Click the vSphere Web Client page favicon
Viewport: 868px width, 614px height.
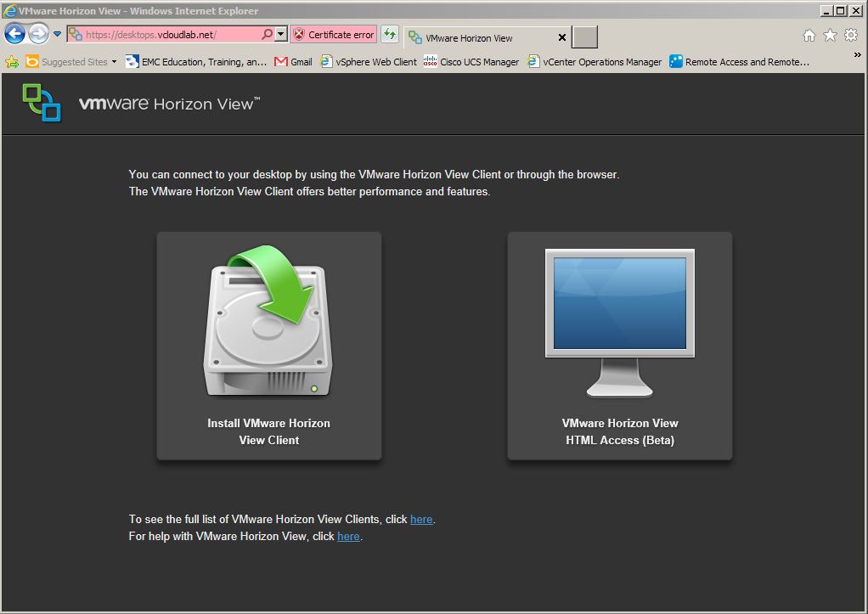[x=327, y=62]
